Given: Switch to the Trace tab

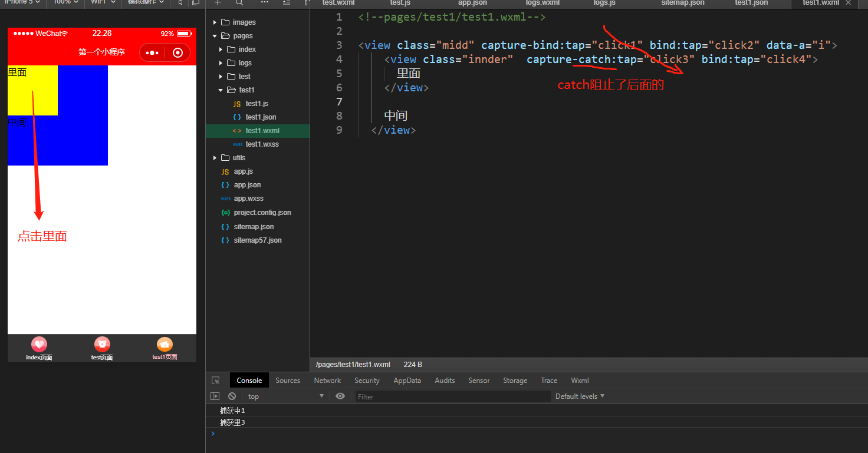Looking at the screenshot, I should click(x=549, y=381).
